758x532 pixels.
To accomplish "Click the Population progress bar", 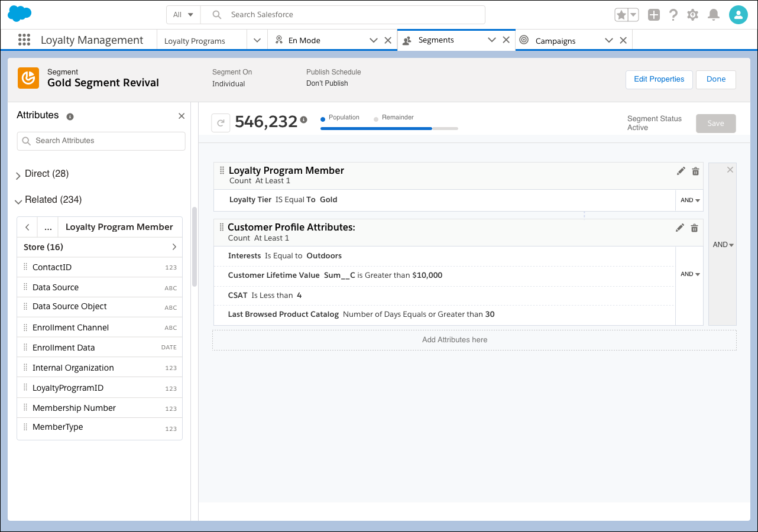I will pos(376,128).
